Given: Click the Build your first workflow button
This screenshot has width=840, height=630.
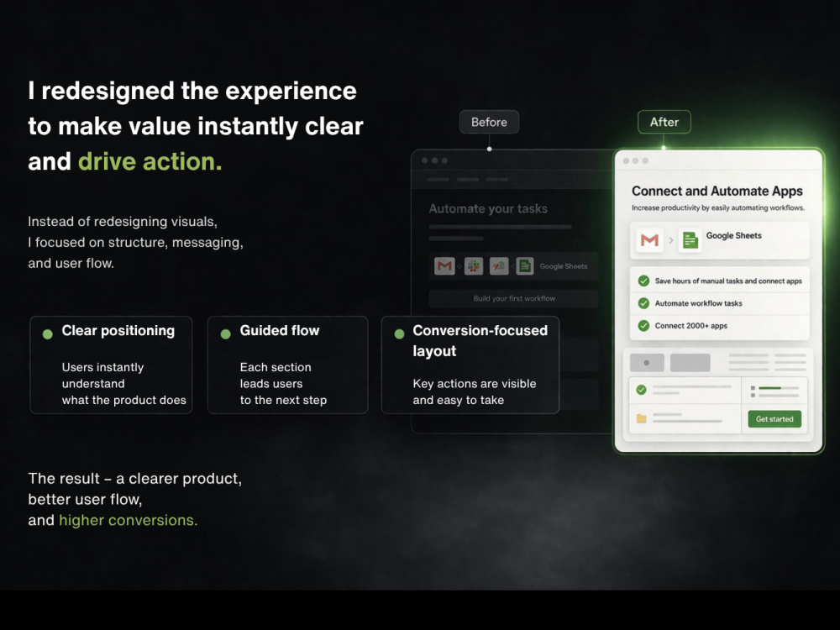Looking at the screenshot, I should click(x=514, y=298).
